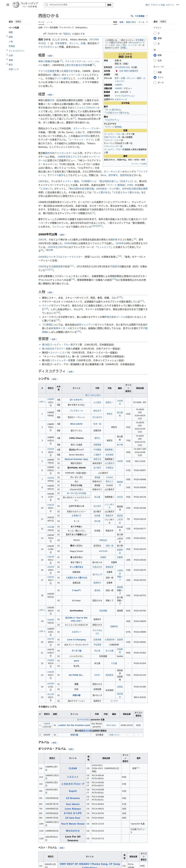Click the magnifier icon in search box
Image resolution: width=186 pixels, height=868 pixels.
47,5
